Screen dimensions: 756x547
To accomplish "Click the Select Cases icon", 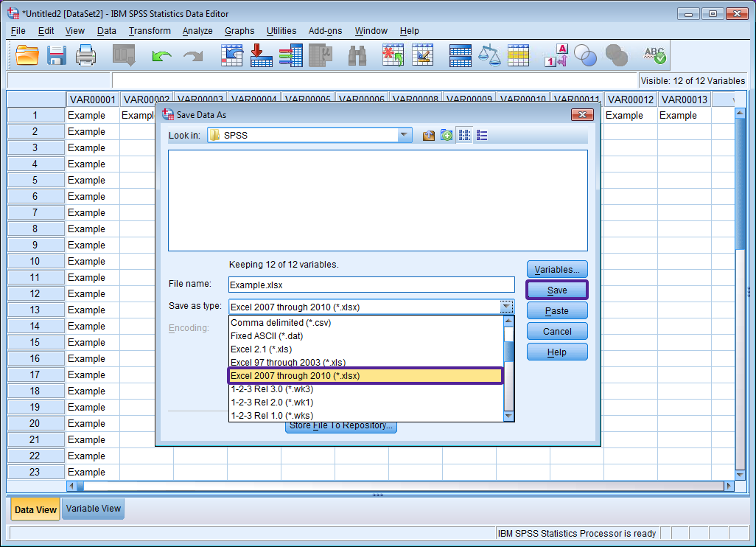I will [518, 55].
